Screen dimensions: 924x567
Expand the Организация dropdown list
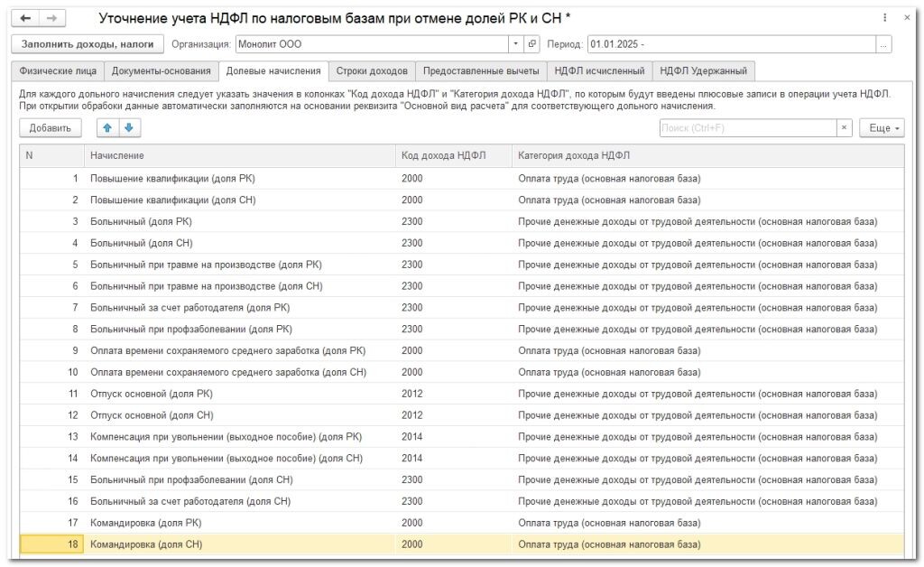(x=515, y=43)
